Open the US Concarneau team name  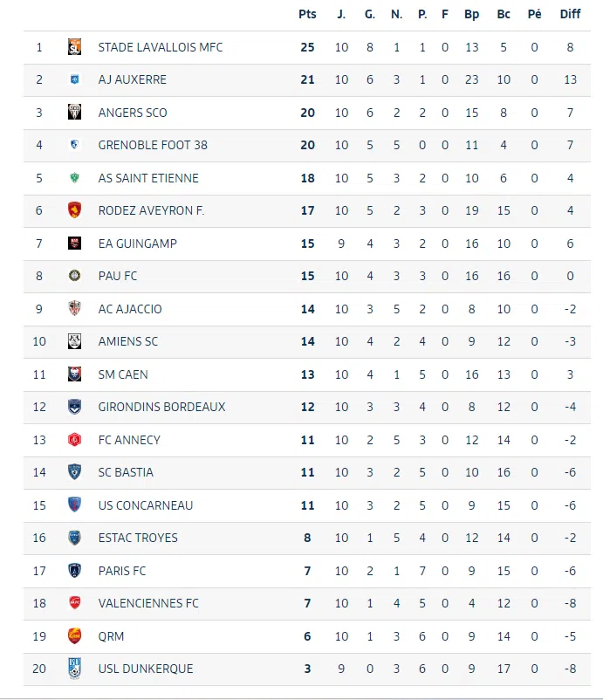tap(146, 505)
